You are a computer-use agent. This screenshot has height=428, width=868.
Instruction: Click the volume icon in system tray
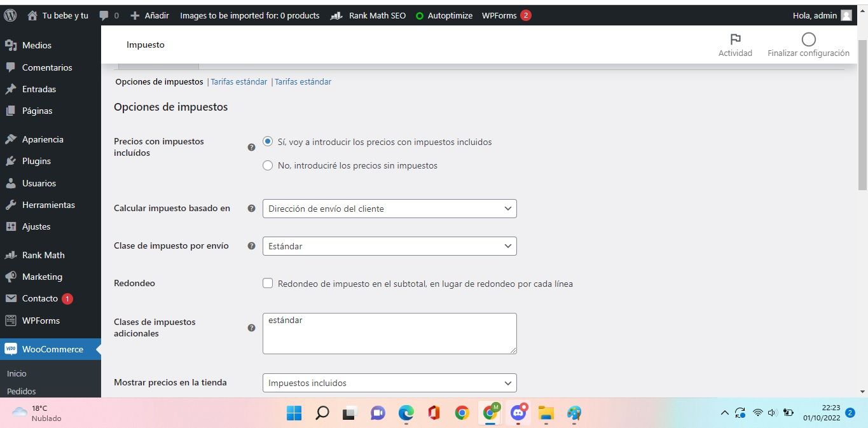773,413
